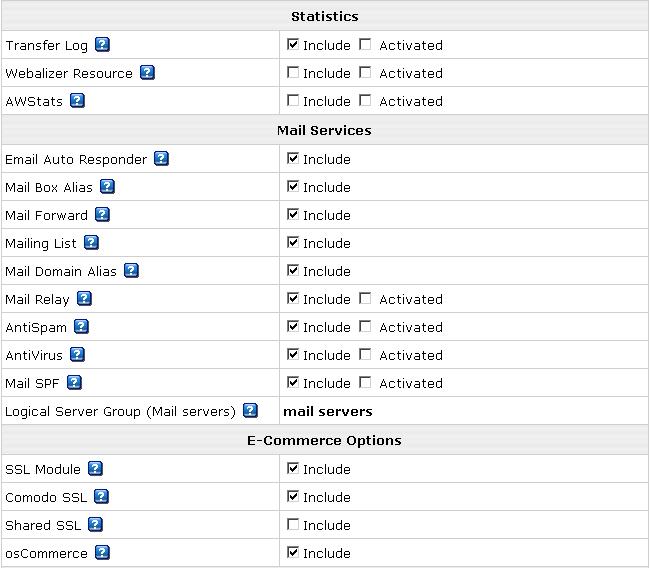
Task: Show SSL Module help information
Action: coord(95,468)
